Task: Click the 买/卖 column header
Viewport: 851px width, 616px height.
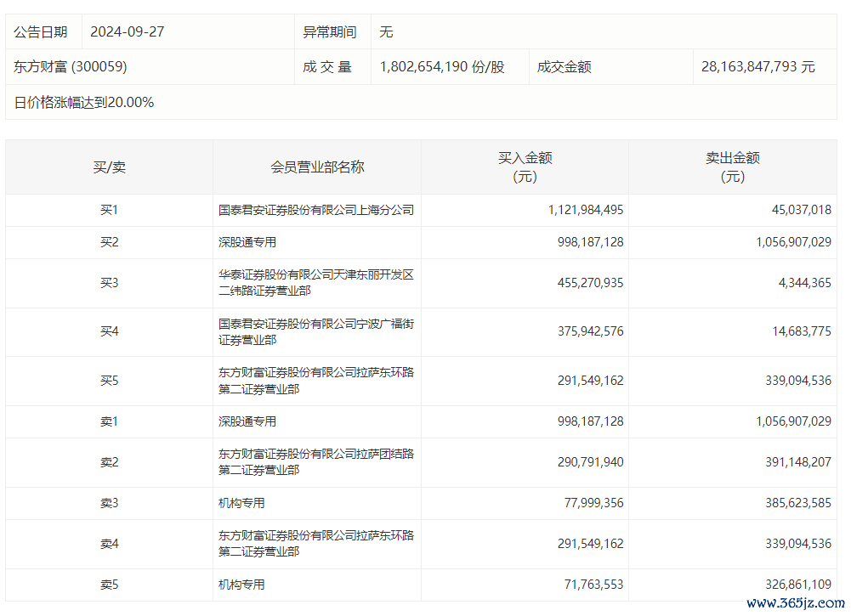Action: click(109, 167)
